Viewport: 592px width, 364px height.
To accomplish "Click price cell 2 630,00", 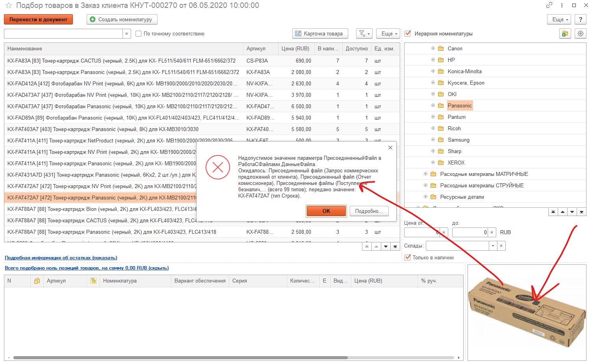I will pos(296,83).
